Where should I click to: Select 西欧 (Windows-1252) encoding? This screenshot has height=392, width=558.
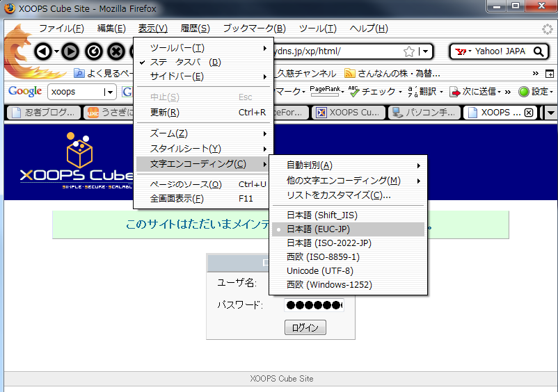[348, 285]
